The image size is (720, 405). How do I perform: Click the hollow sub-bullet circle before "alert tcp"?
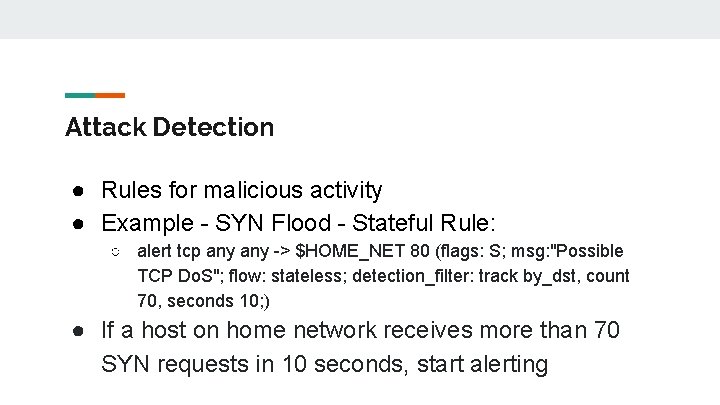116,252
